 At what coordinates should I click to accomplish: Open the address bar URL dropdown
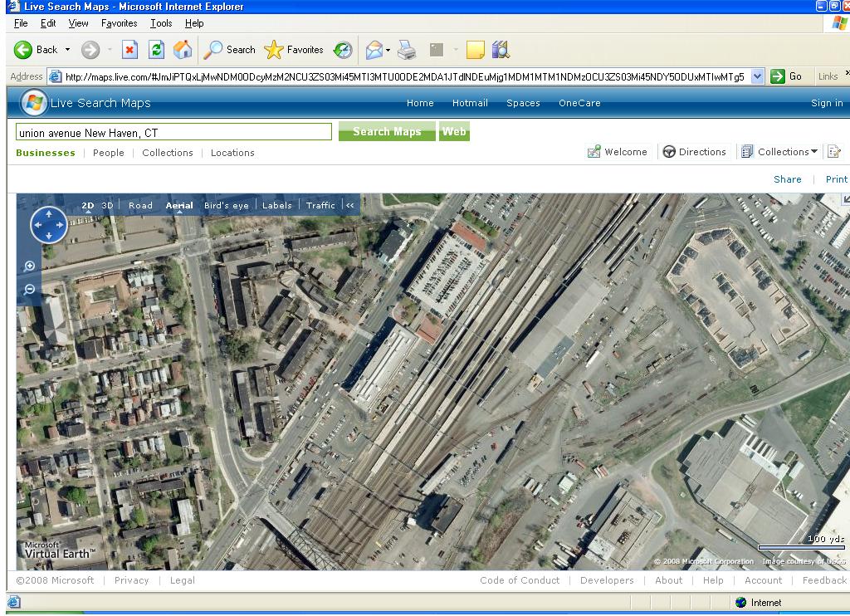point(757,76)
